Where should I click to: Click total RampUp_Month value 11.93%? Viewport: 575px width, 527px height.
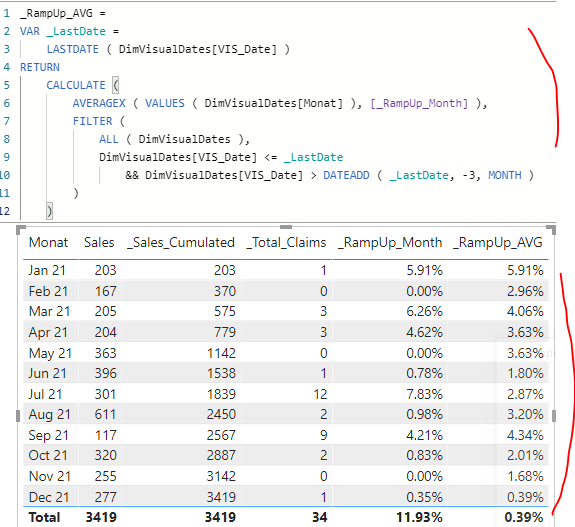(419, 517)
